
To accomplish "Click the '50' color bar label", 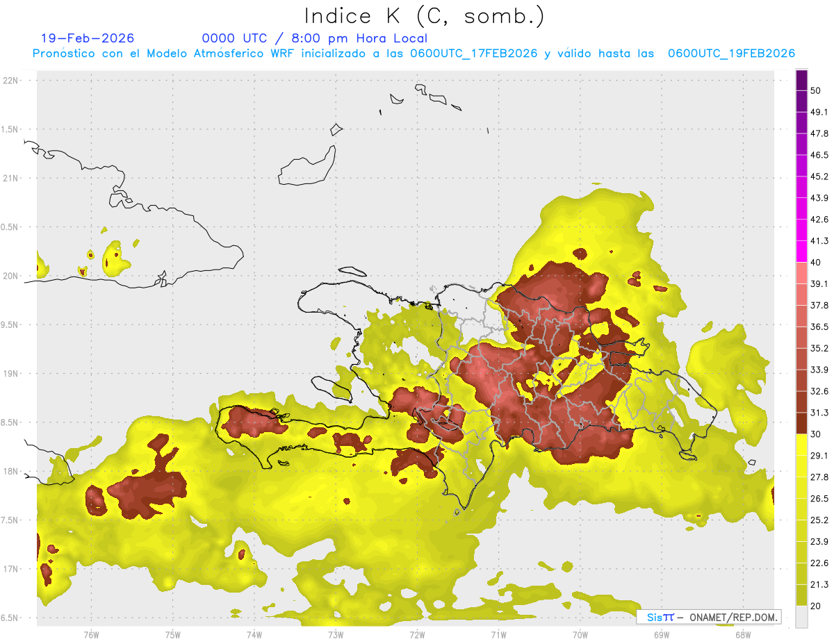I will tap(817, 91).
